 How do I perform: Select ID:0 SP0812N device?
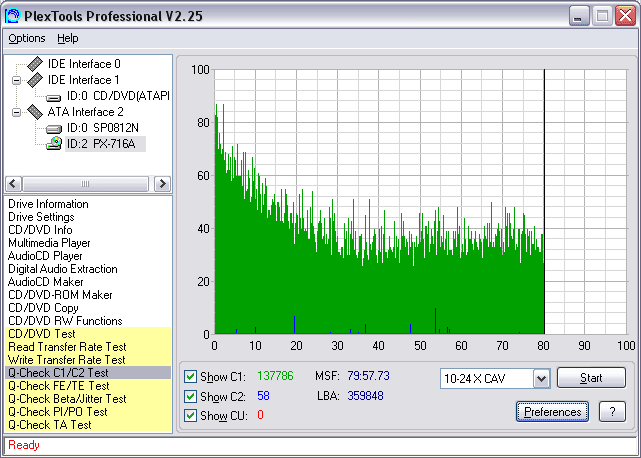(103, 128)
